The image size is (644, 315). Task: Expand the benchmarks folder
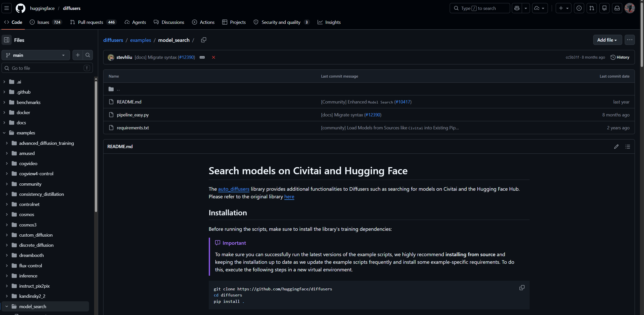pos(4,102)
